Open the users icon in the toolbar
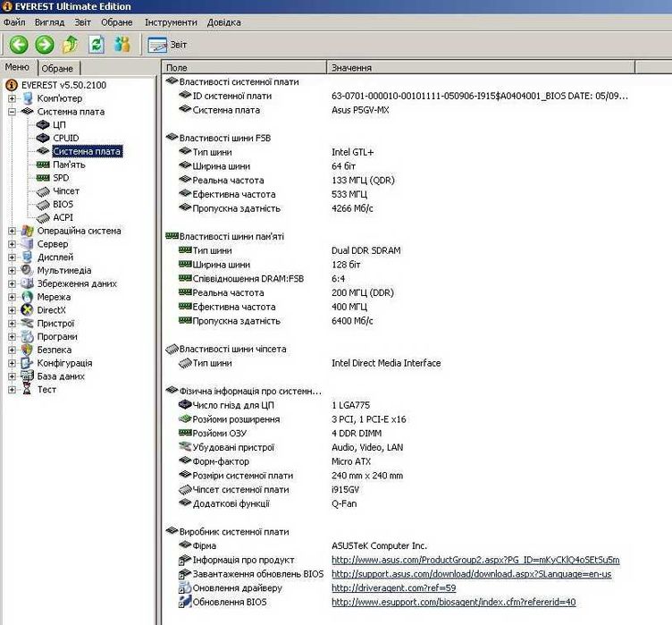Screen dimensions: 672x625 point(122,45)
